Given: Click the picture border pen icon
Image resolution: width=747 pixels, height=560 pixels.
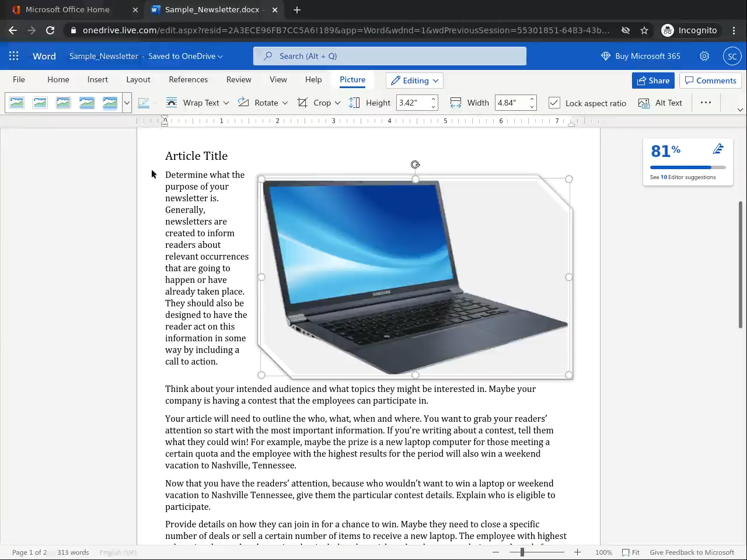Looking at the screenshot, I should pos(144,103).
